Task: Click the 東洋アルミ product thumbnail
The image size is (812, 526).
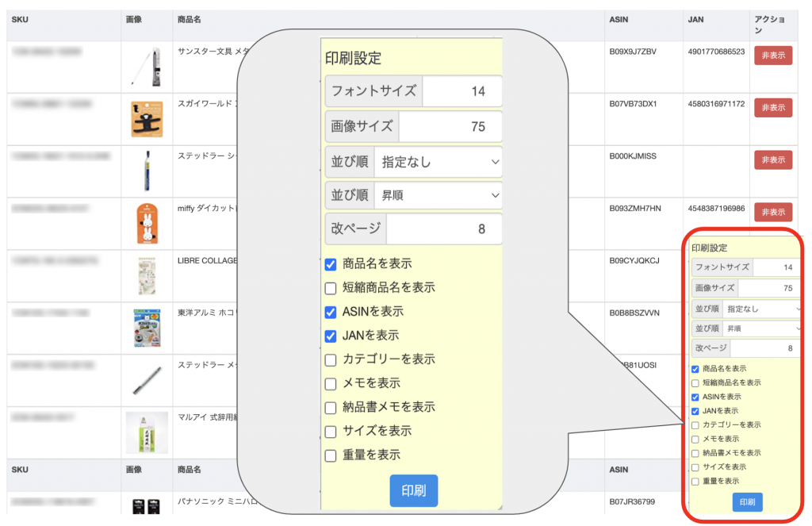Action: (147, 328)
